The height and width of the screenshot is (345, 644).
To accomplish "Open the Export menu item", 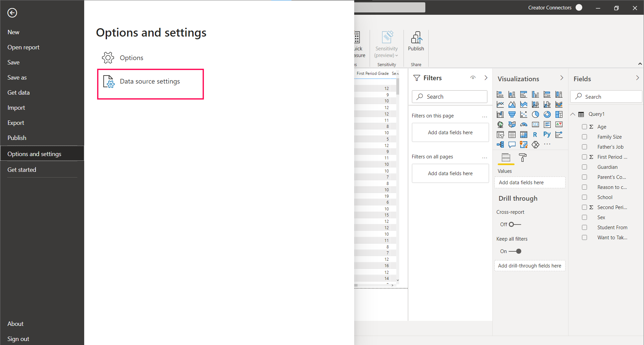I will [16, 123].
